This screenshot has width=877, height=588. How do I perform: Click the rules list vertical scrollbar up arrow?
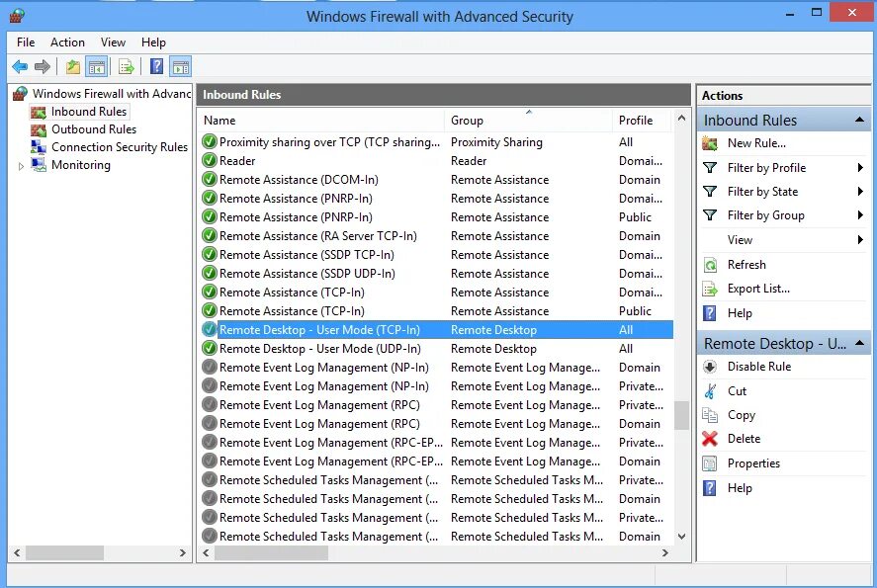(681, 118)
